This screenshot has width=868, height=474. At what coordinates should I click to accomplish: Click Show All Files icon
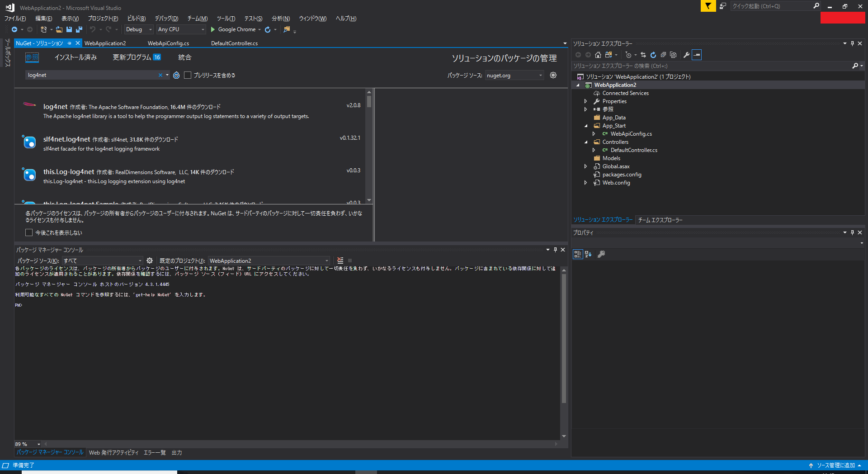coord(673,55)
